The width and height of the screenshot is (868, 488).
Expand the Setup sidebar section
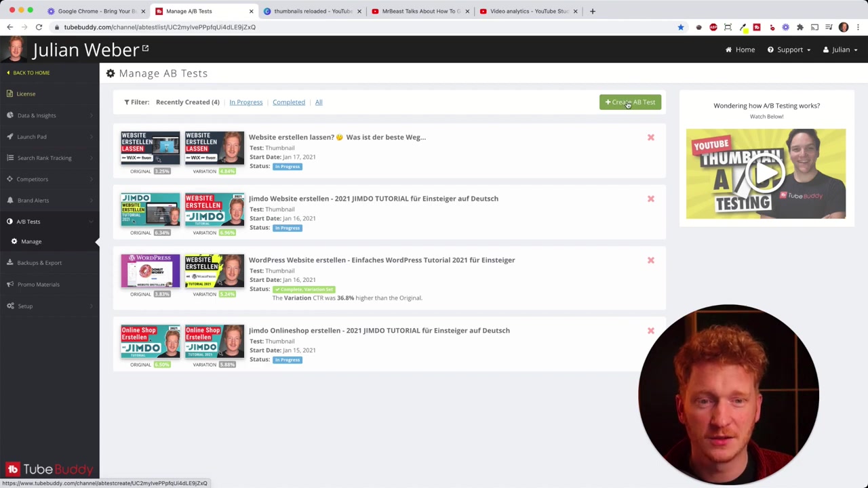(x=50, y=306)
